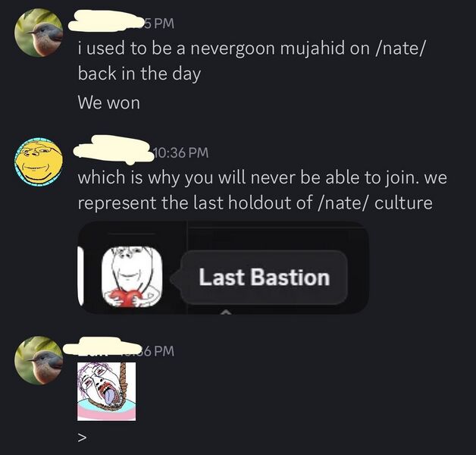Click the redacted username above wojak image

[x=102, y=347]
